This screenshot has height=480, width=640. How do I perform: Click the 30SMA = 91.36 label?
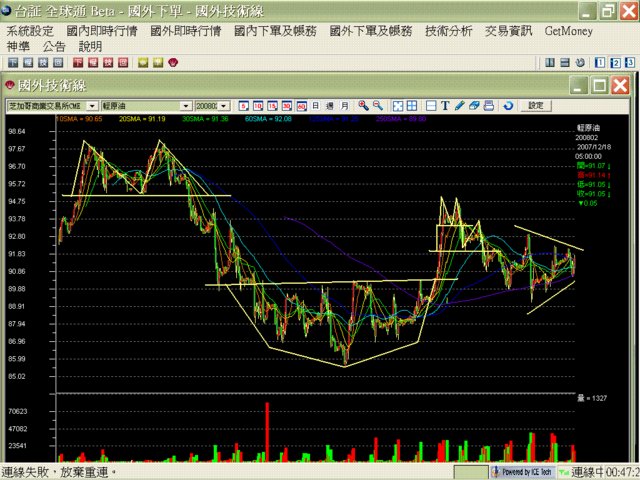205,119
